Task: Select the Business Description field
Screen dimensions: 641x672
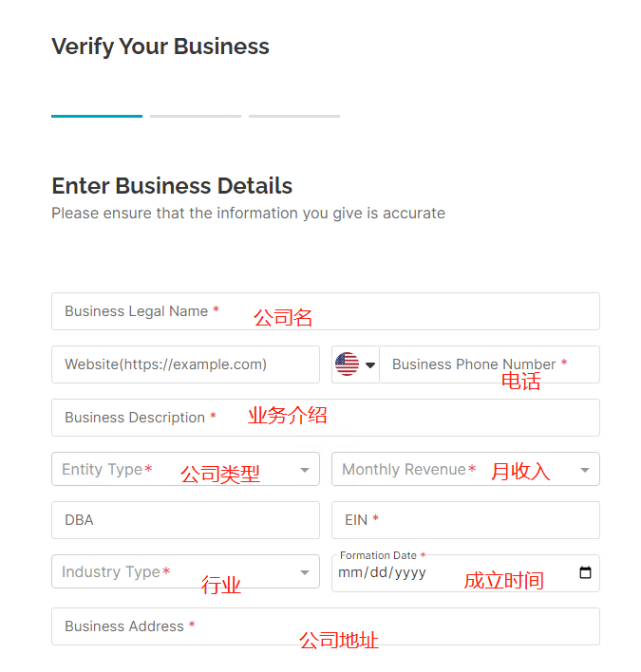Action: (x=326, y=418)
